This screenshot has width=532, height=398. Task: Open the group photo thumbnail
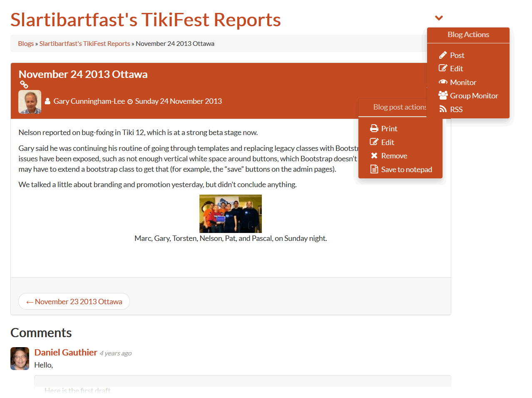click(231, 213)
